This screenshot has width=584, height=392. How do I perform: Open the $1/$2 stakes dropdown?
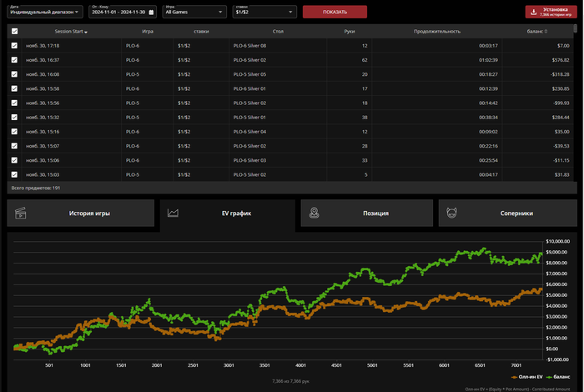click(263, 13)
